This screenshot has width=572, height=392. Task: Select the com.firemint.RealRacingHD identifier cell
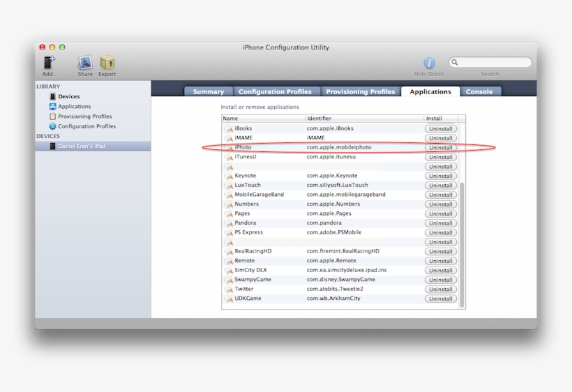[343, 251]
